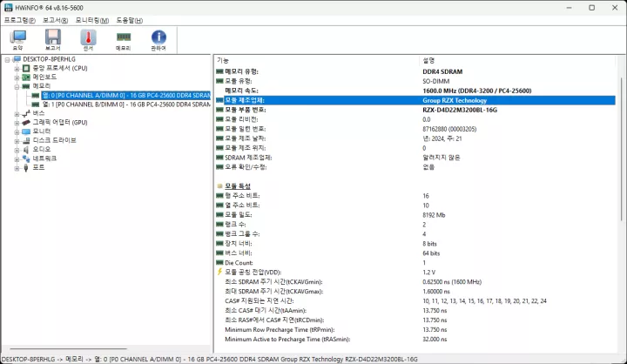Image resolution: width=627 pixels, height=364 pixels.
Task: Click the RAM icon beside Die Count row
Action: (x=219, y=262)
